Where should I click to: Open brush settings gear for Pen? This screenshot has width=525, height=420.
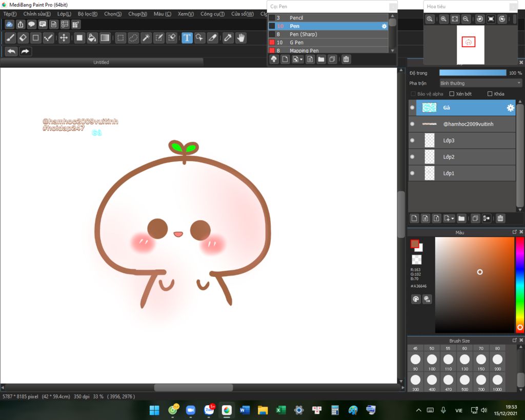(384, 26)
